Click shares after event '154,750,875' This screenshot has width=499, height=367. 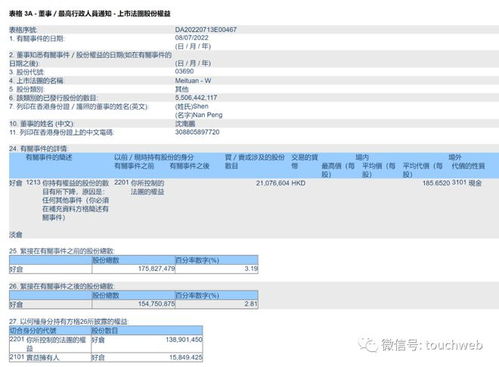(156, 304)
